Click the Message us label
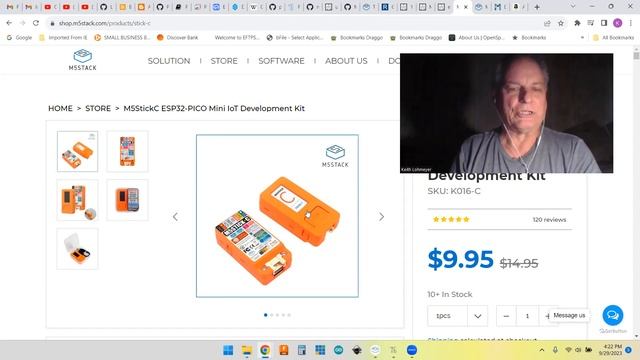The image size is (640, 360). tap(569, 315)
